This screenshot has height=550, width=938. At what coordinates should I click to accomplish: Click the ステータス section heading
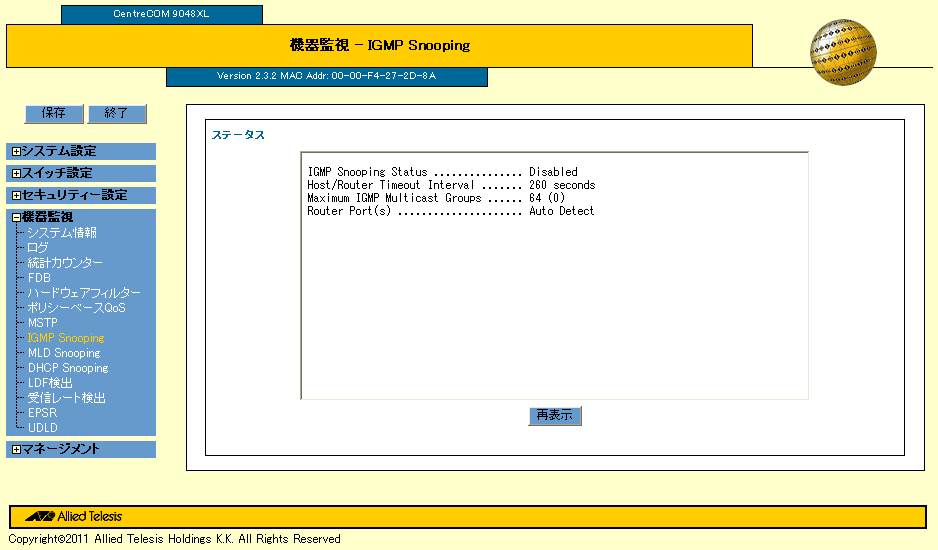coord(238,135)
